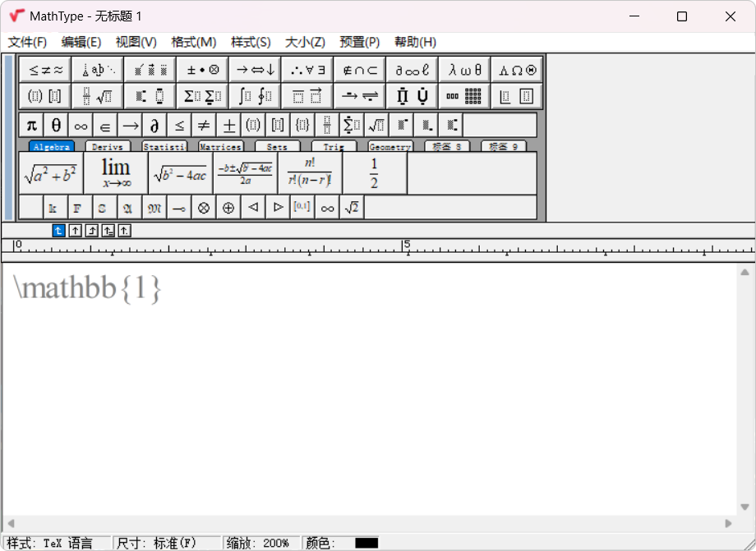756x551 pixels.
Task: Insert the not-equal symbol (≠)
Action: [204, 126]
